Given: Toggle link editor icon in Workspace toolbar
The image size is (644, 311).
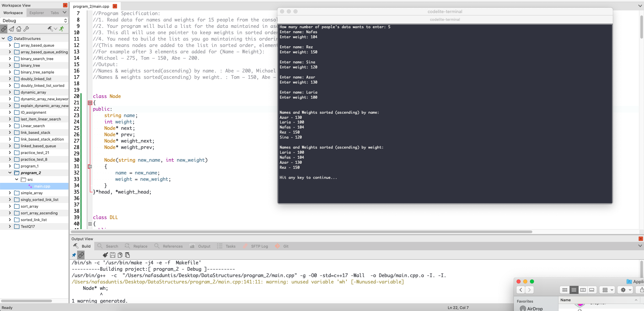Looking at the screenshot, I should 4,29.
